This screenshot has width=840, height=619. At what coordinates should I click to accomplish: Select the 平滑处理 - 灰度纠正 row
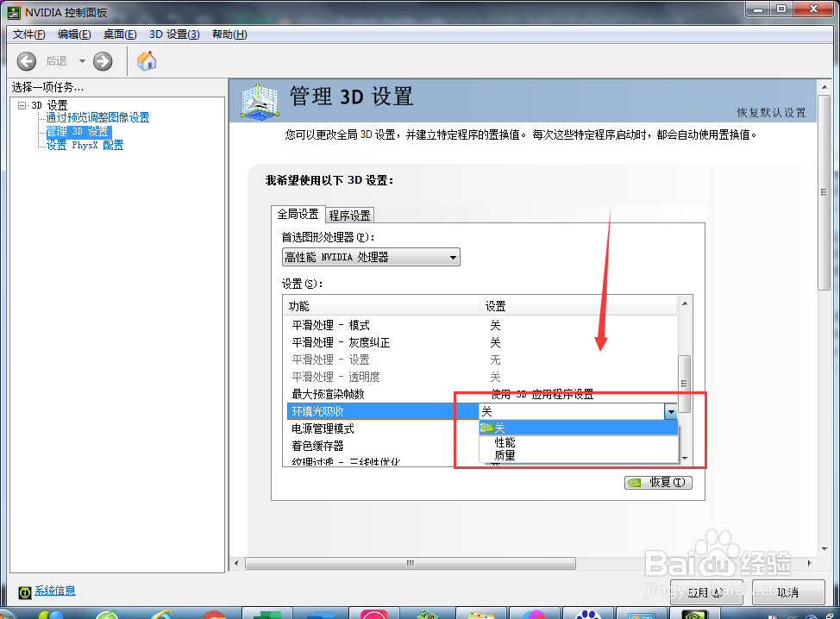click(x=482, y=342)
